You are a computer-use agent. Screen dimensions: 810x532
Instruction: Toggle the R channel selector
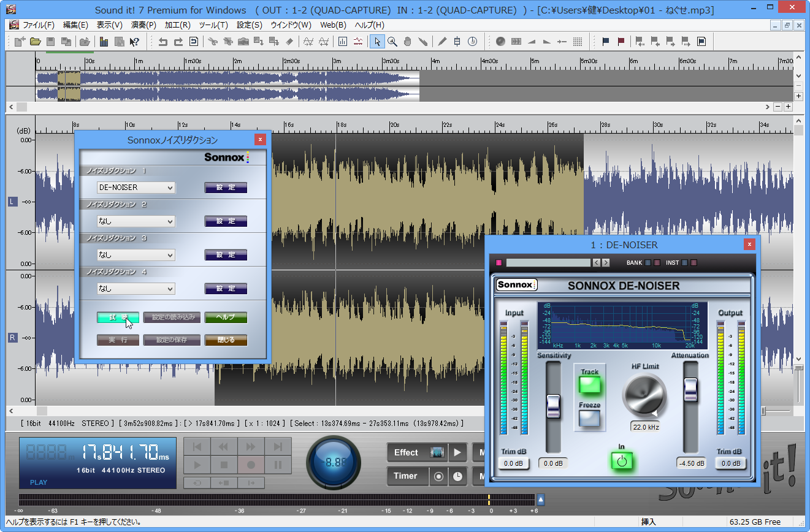pos(12,338)
